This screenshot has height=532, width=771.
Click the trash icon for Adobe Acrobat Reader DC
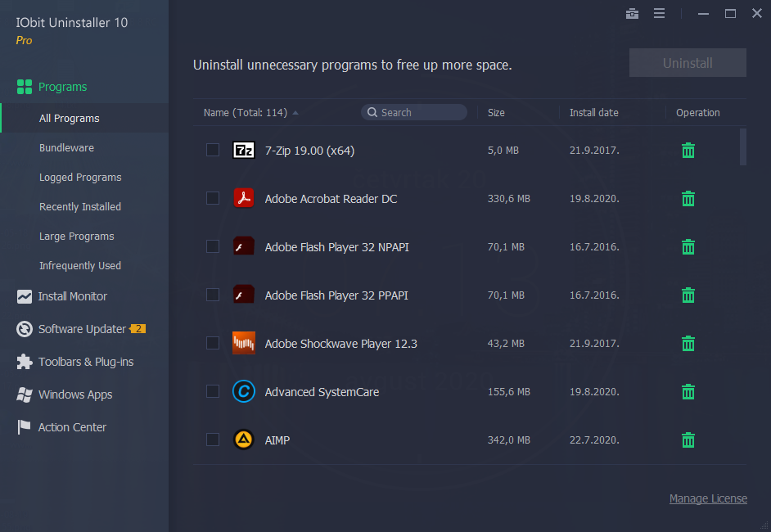688,199
